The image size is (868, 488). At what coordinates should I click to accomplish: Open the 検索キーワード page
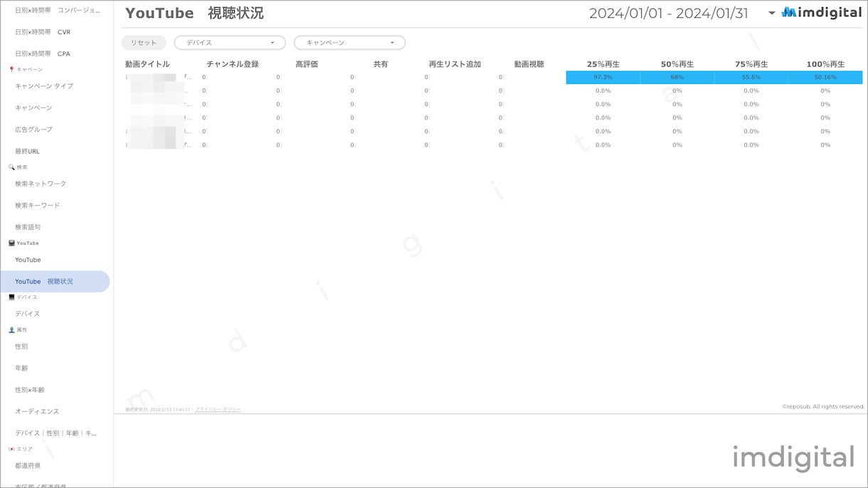coord(37,206)
